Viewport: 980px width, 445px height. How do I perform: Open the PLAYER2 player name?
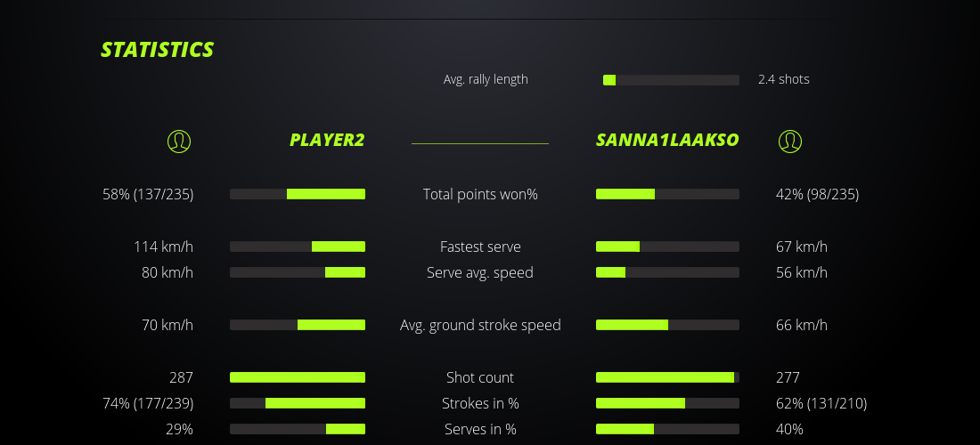[327, 140]
